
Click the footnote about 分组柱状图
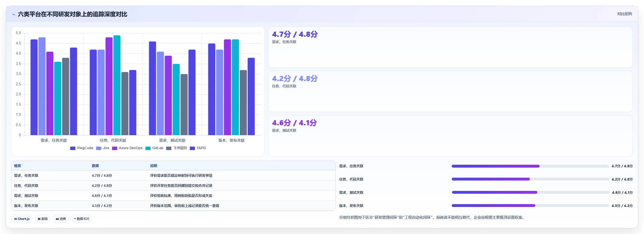pyautogui.click(x=432, y=217)
